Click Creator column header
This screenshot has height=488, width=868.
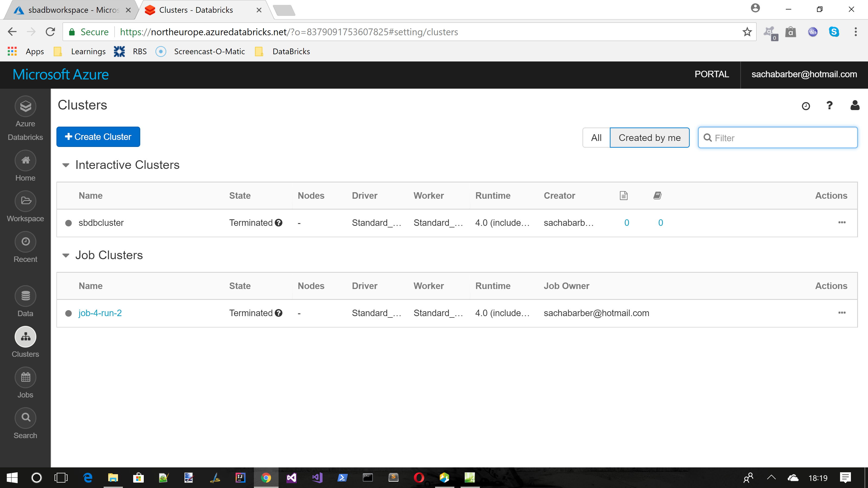tap(559, 196)
